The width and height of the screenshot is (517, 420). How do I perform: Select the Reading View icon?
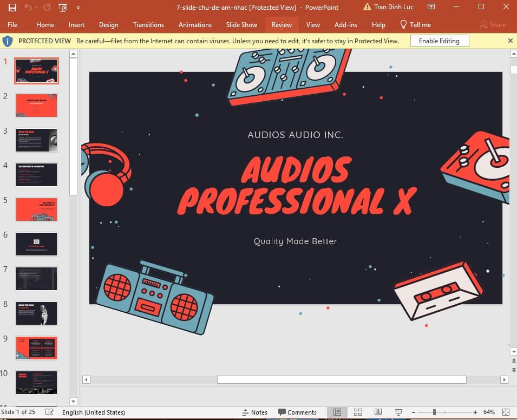pos(377,412)
